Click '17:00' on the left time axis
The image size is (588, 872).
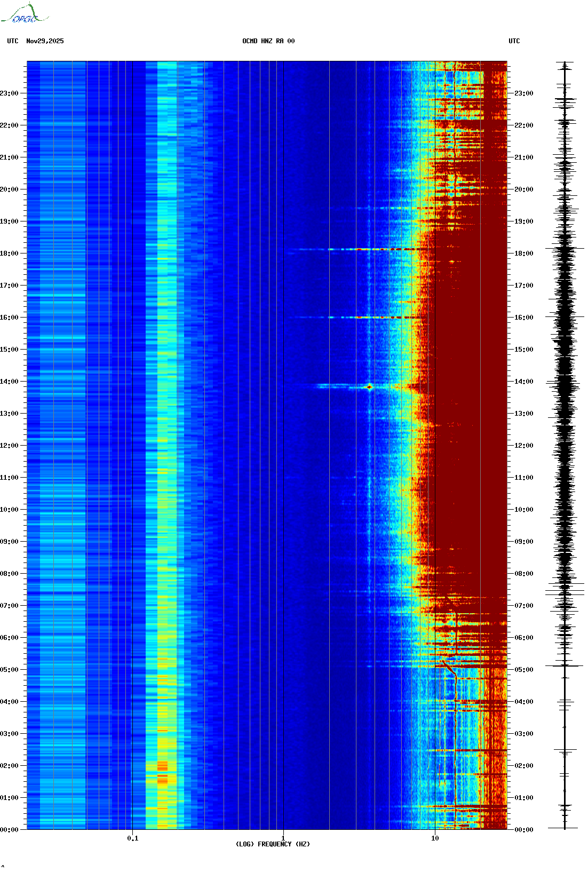tap(9, 286)
